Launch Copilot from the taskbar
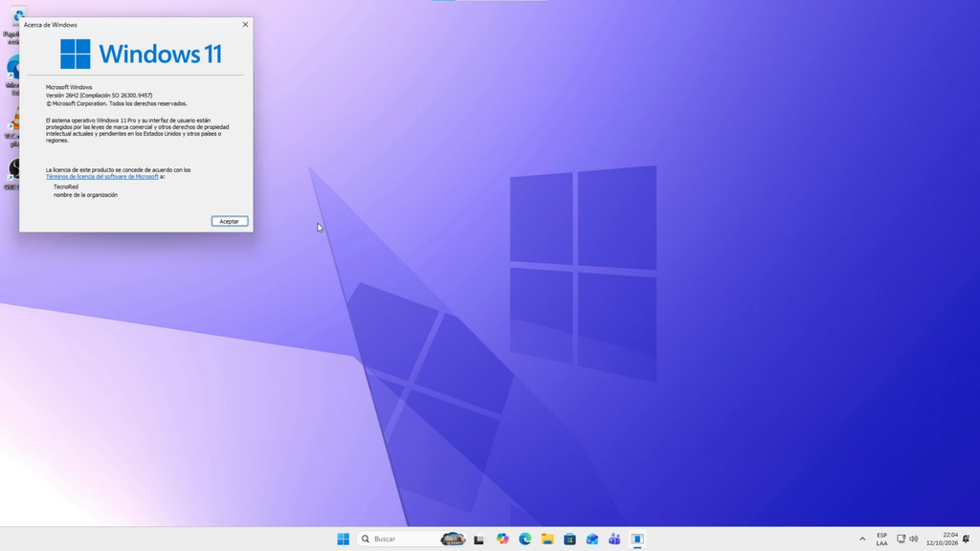 [502, 539]
